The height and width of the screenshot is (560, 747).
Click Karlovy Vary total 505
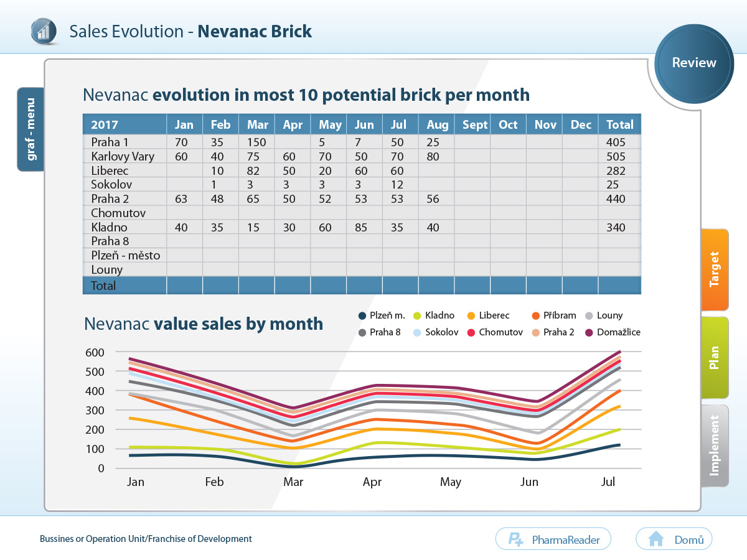616,156
